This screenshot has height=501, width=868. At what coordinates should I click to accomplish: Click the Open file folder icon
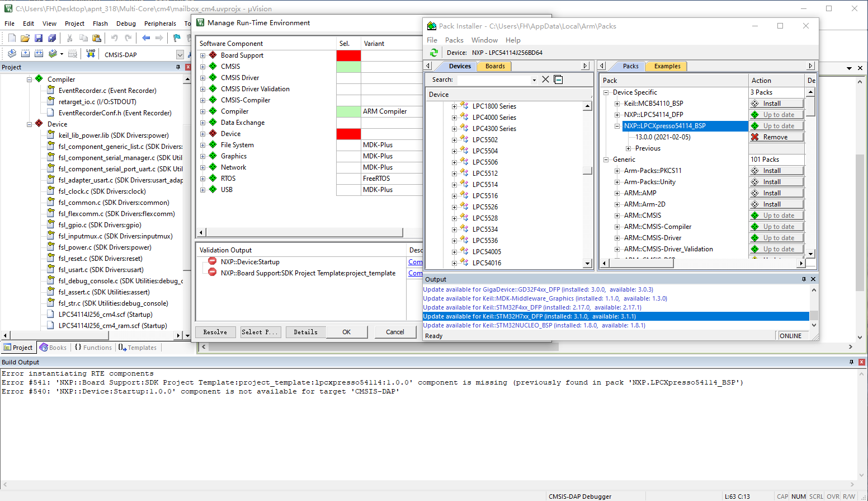[25, 38]
